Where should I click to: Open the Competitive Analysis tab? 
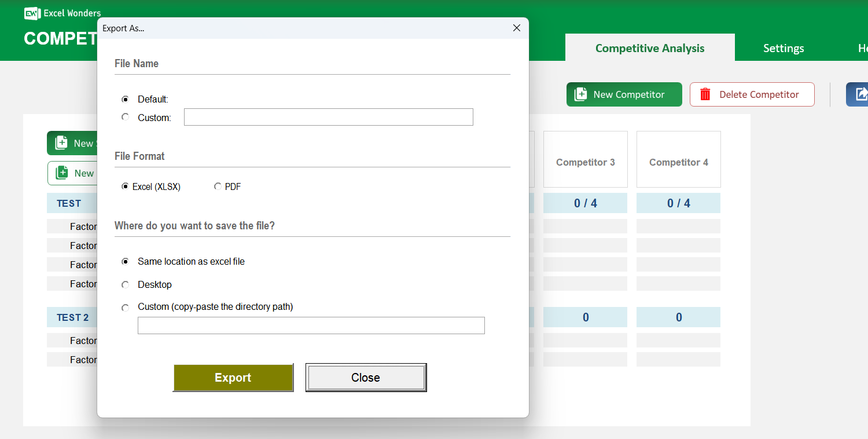(649, 48)
